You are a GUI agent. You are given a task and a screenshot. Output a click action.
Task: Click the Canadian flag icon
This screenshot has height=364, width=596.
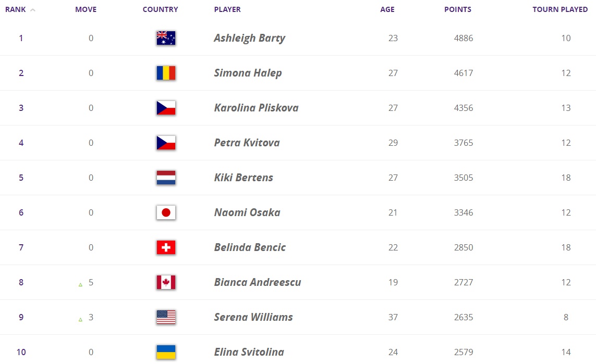[x=166, y=282]
